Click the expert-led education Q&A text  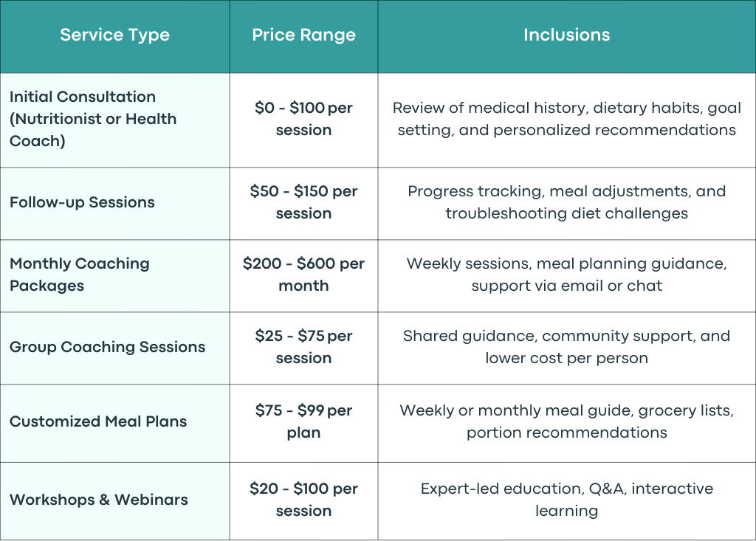coord(566,500)
